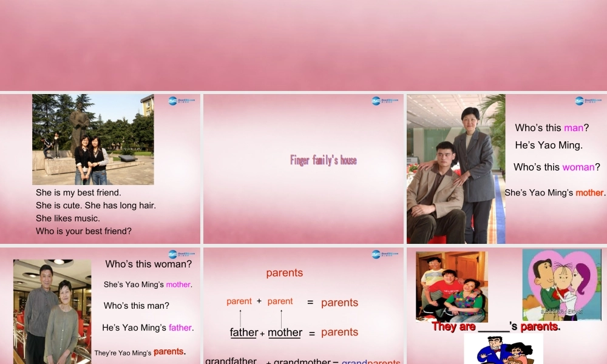
Task: Click the red text "They are ___'s parents."
Action: point(496,327)
